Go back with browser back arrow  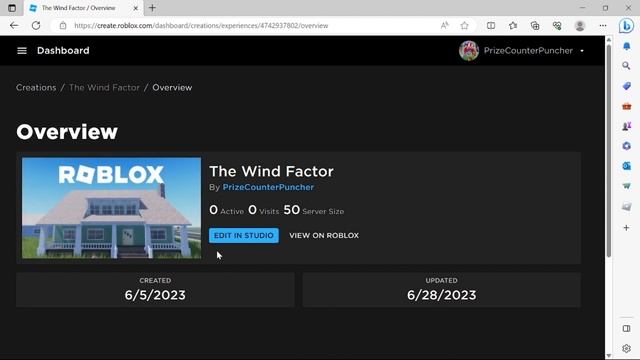14,25
